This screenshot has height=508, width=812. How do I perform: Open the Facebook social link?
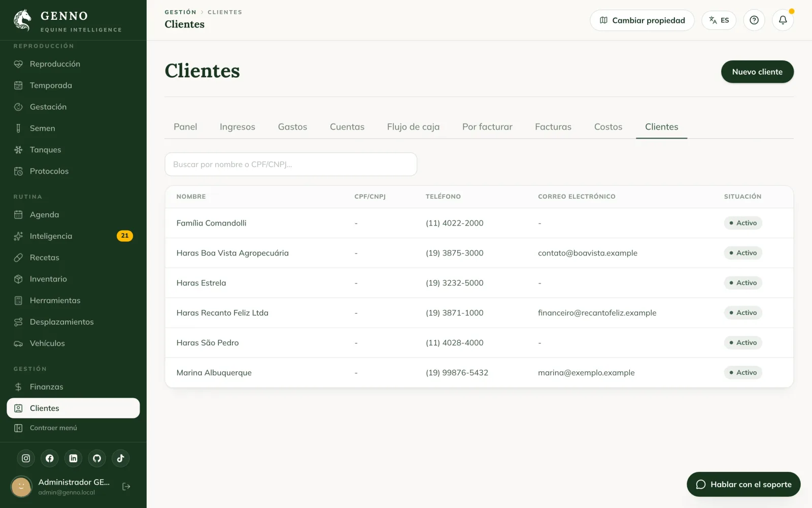(x=50, y=458)
